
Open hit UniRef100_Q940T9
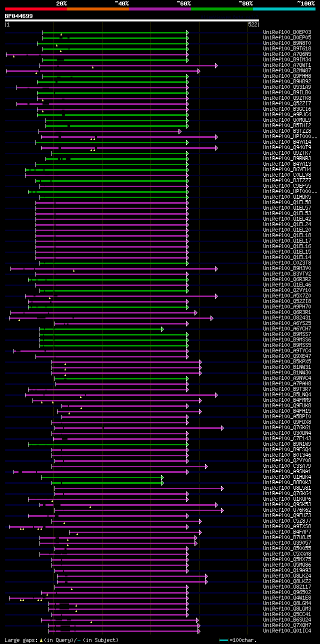coord(287,148)
